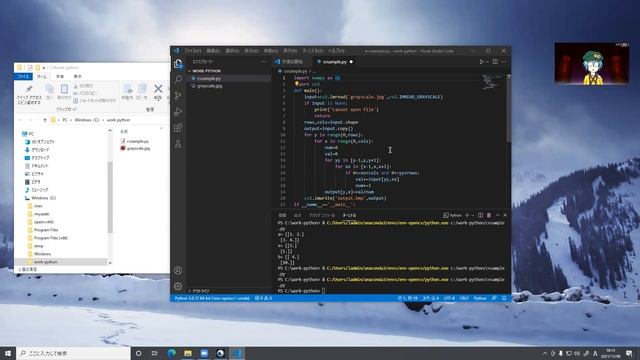Pin to Quick Access in File Explorer
Image resolution: width=640 pixels, height=360 pixels.
pyautogui.click(x=29, y=95)
